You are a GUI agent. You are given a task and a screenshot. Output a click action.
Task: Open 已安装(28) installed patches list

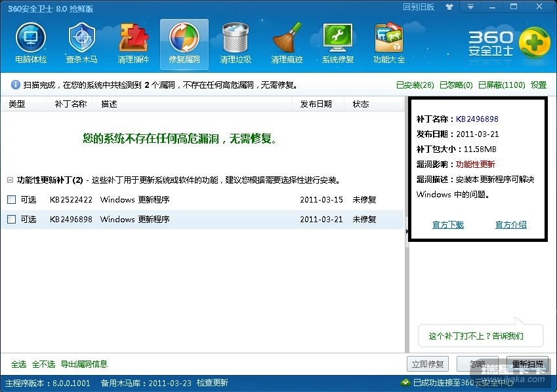[x=415, y=85]
